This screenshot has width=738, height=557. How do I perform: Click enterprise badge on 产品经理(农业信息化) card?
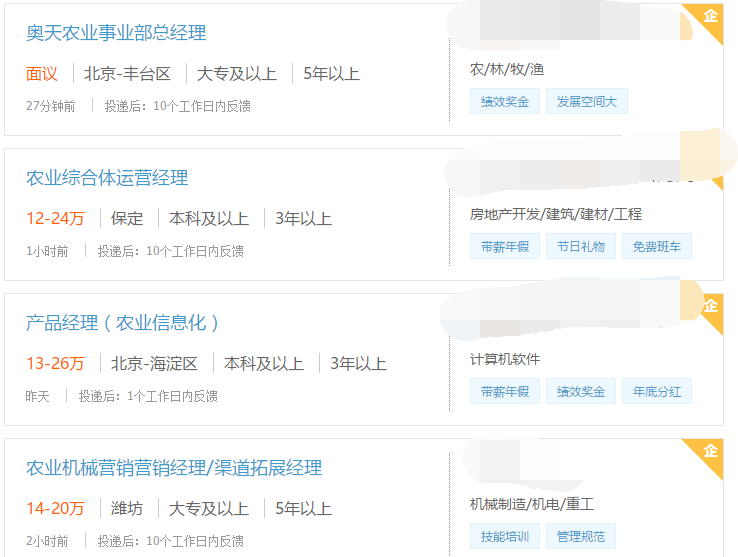(710, 306)
